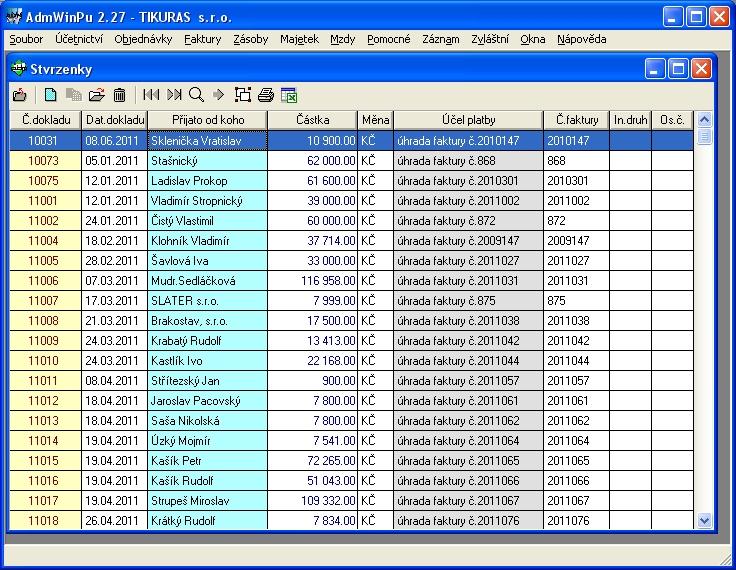This screenshot has height=570, width=736.
Task: Select the name Kašík Petr
Action: [x=207, y=461]
